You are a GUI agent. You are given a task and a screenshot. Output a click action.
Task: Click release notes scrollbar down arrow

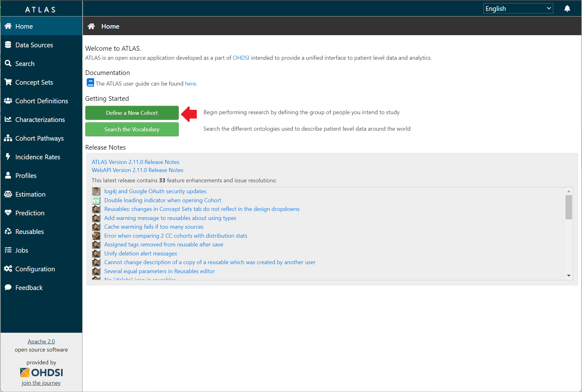pos(569,276)
